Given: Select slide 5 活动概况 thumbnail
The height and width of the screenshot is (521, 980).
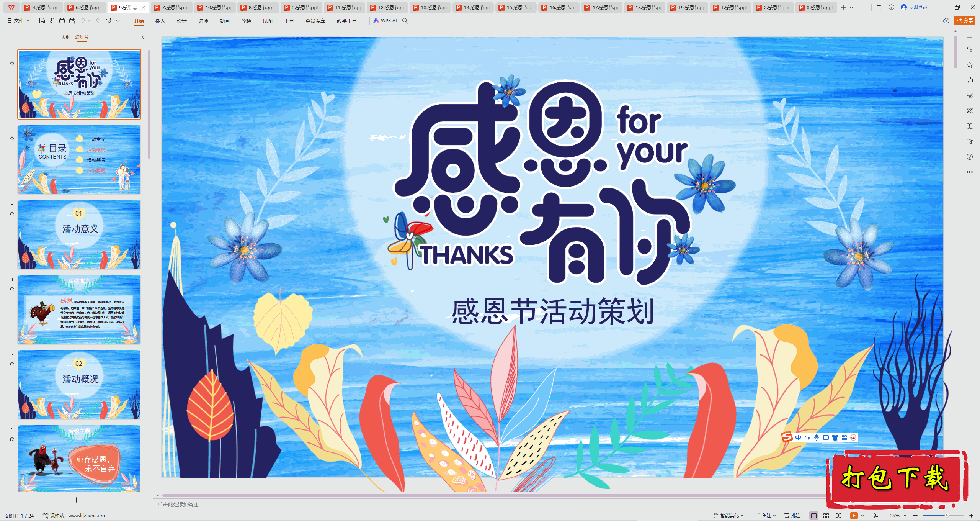Looking at the screenshot, I should [x=79, y=385].
